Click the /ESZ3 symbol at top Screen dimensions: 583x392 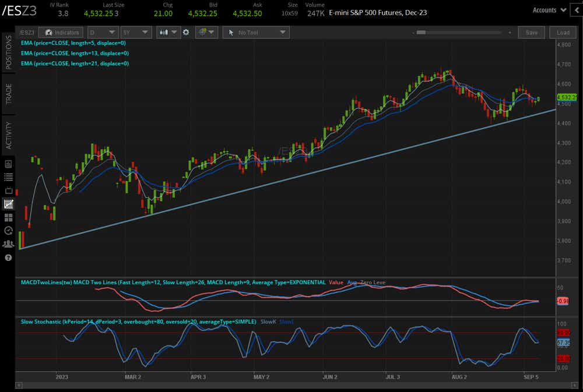click(19, 10)
